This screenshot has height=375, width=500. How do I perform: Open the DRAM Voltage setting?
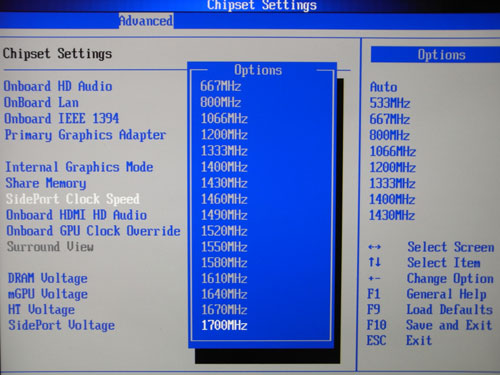coord(48,278)
